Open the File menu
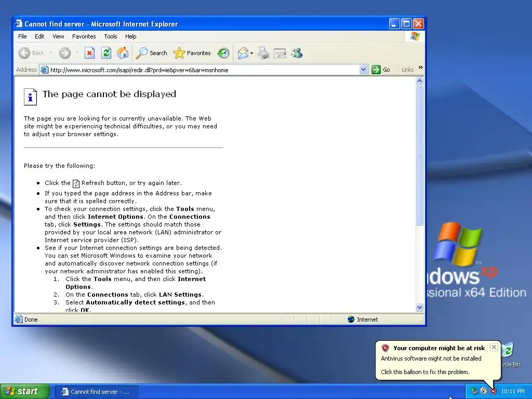 (22, 36)
